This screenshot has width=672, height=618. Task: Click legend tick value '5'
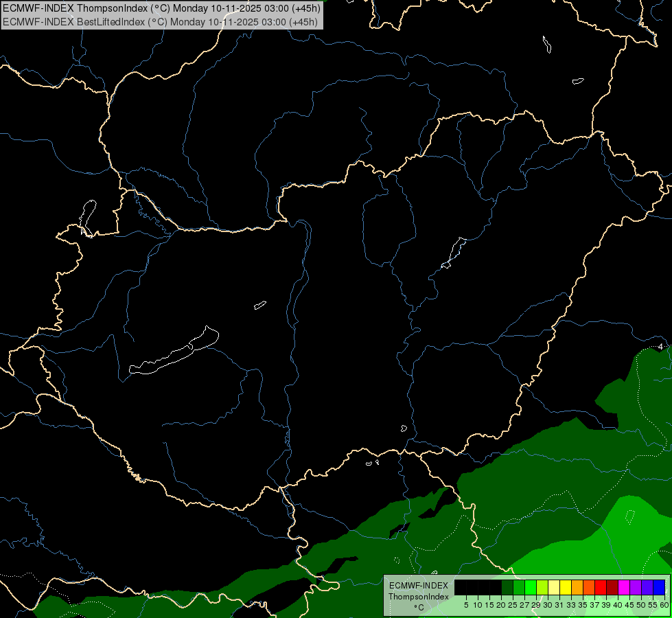tap(466, 605)
